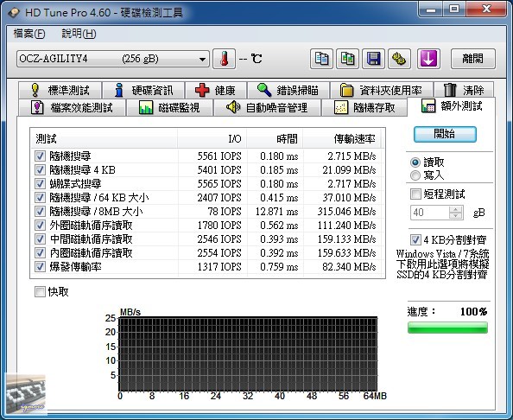Click the green progress bar

pos(447,328)
